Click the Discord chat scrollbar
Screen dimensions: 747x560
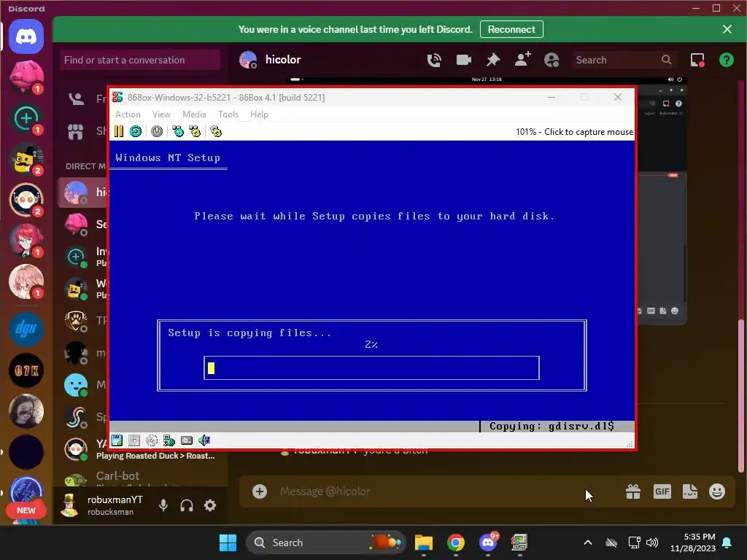[741, 394]
